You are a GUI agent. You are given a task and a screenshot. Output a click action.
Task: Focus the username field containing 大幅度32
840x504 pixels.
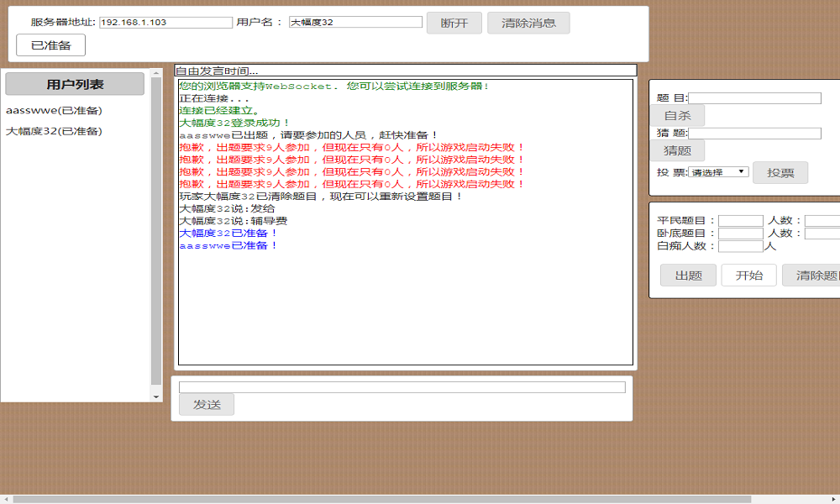click(x=355, y=23)
